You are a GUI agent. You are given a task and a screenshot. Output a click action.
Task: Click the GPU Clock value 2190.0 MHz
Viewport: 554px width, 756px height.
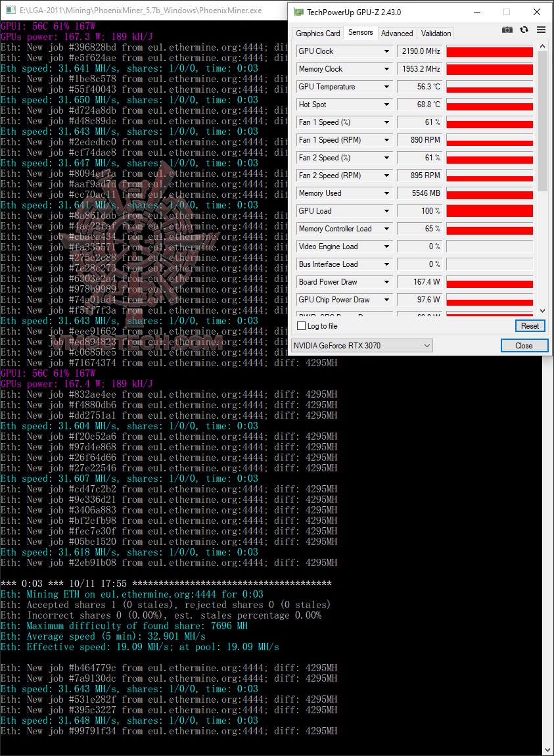click(419, 51)
